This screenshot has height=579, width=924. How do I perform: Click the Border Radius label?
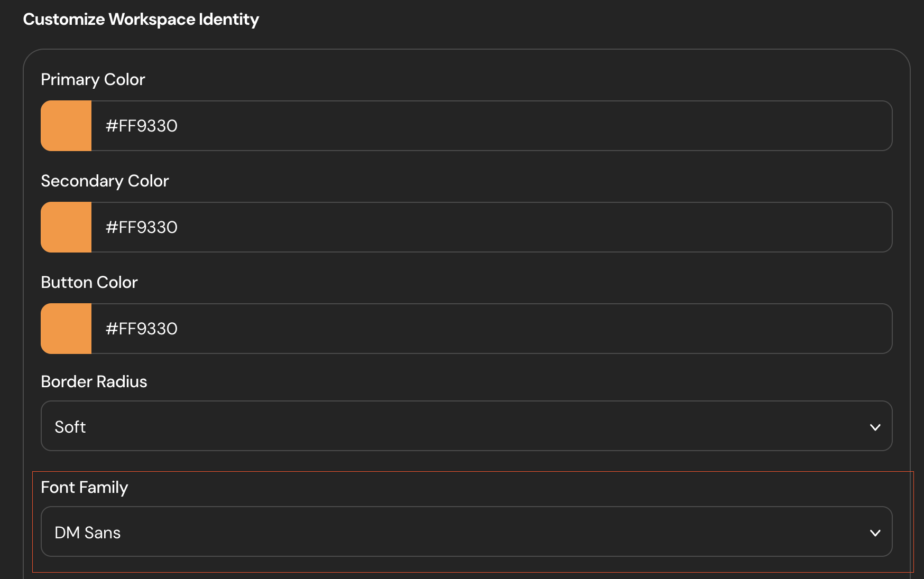[94, 381]
